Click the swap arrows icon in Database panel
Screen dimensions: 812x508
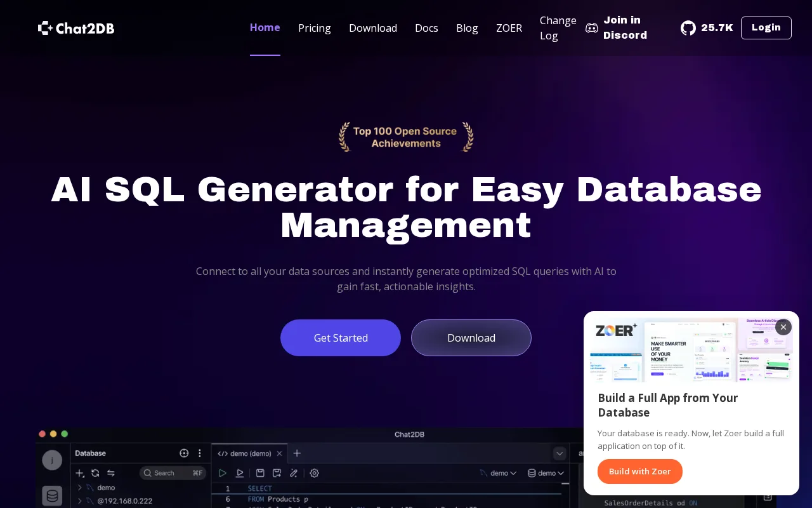pyautogui.click(x=111, y=473)
